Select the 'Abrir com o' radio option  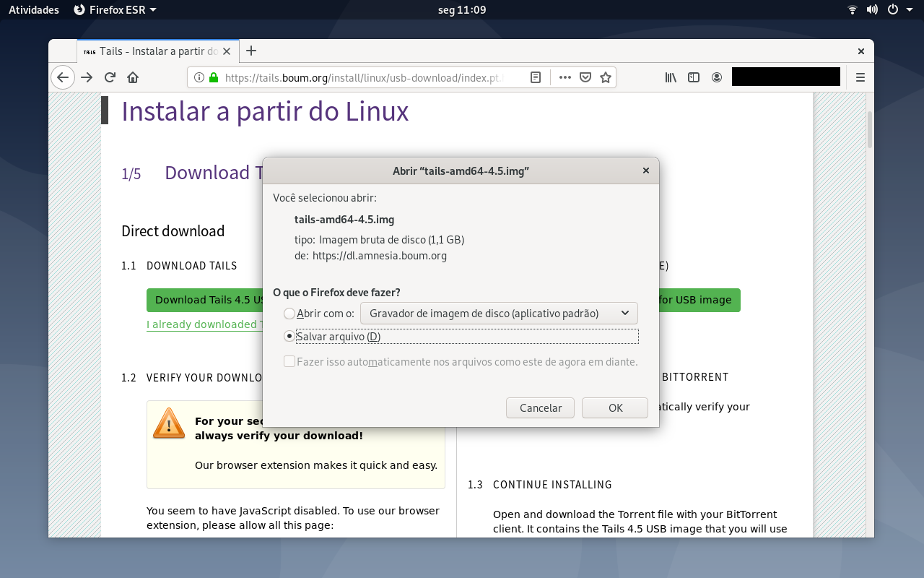[x=289, y=314]
